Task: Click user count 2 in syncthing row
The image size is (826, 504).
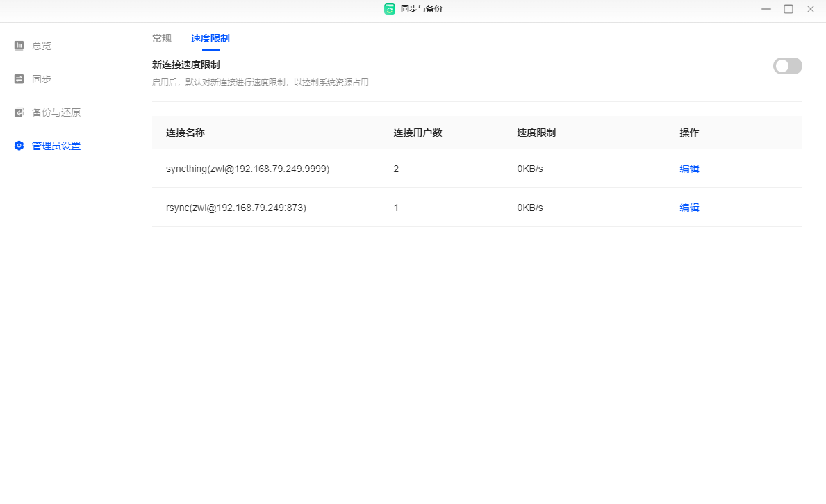Action: pos(396,169)
